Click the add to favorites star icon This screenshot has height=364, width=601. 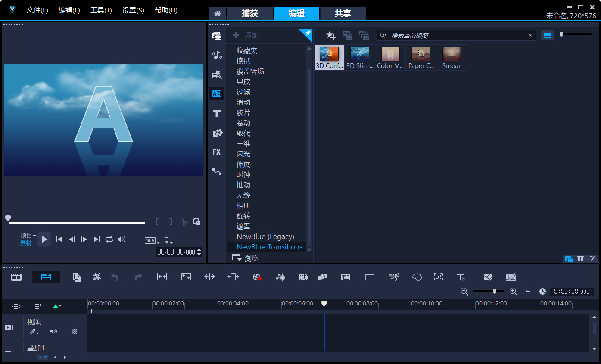pyautogui.click(x=330, y=35)
